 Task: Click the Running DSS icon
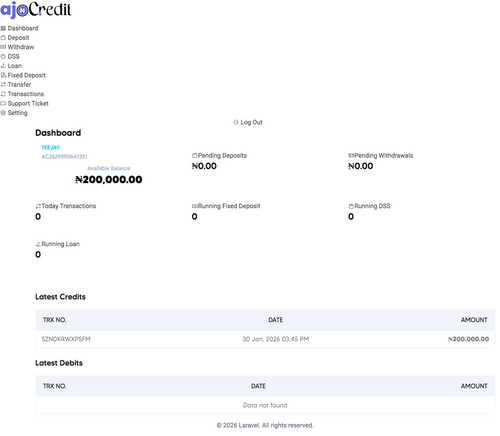coord(351,206)
